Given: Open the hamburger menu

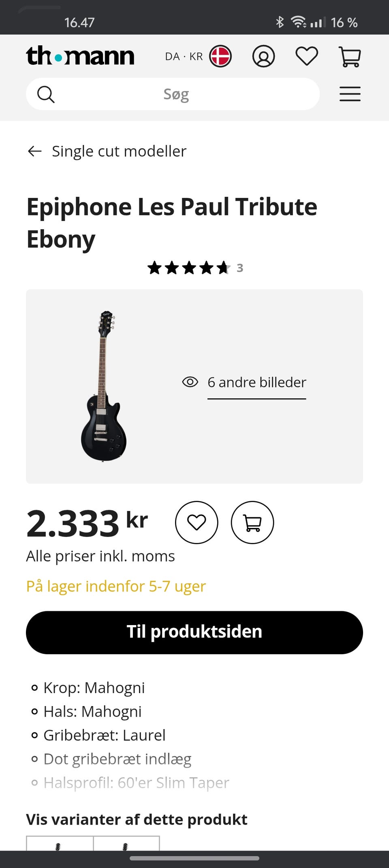Looking at the screenshot, I should click(350, 94).
